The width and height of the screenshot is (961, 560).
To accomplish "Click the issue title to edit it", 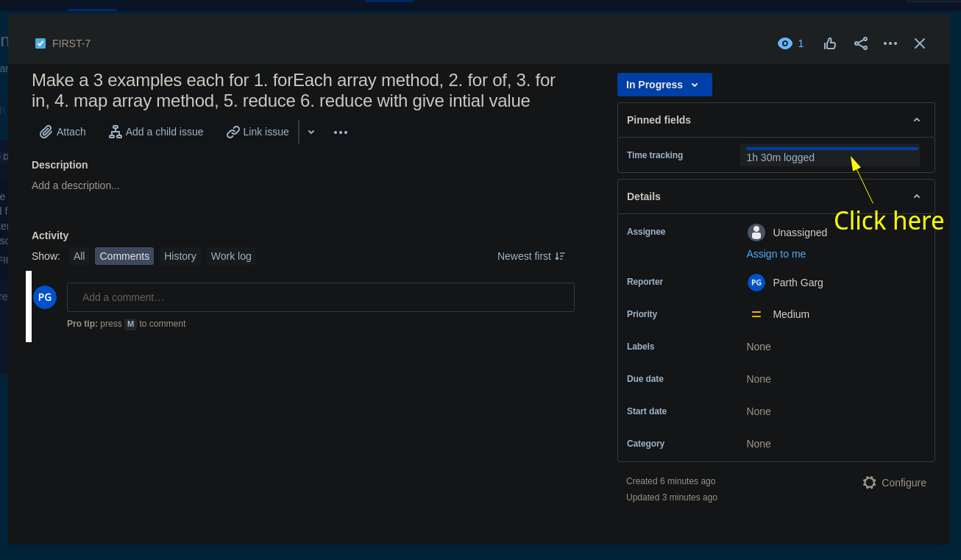I will point(294,90).
